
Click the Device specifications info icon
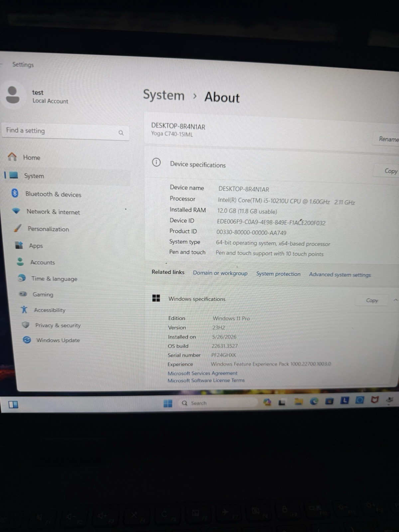pyautogui.click(x=156, y=162)
